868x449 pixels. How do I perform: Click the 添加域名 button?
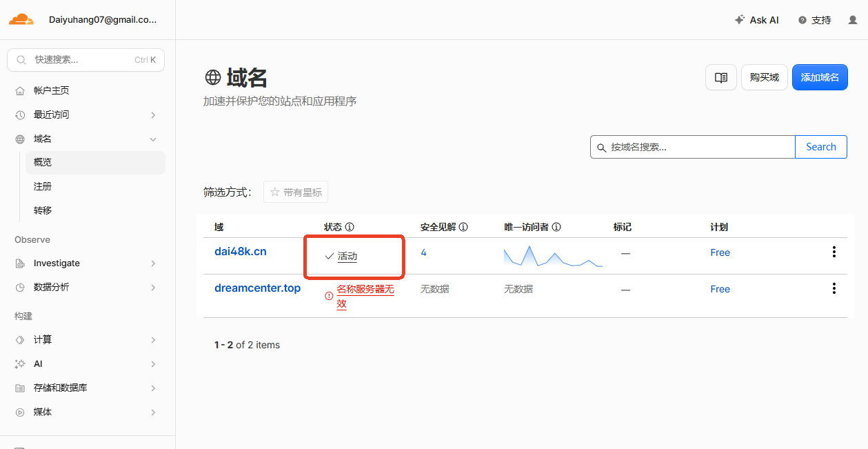pos(820,77)
